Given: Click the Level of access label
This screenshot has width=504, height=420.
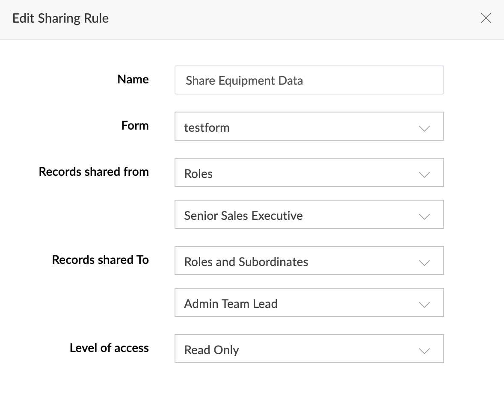Looking at the screenshot, I should [109, 348].
